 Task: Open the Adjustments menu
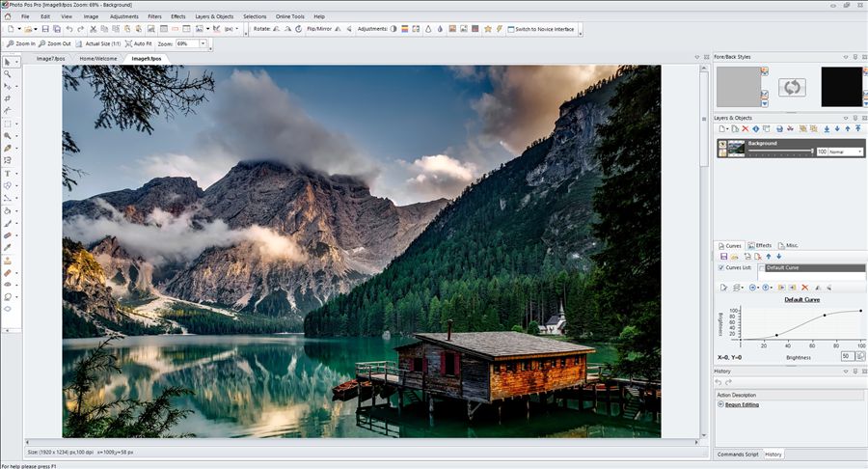tap(124, 16)
